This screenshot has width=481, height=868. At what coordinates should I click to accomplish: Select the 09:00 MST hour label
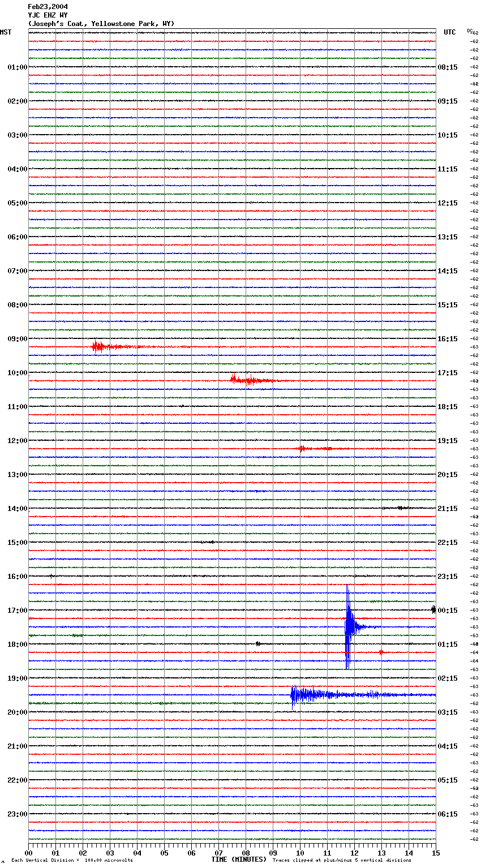(x=17, y=339)
